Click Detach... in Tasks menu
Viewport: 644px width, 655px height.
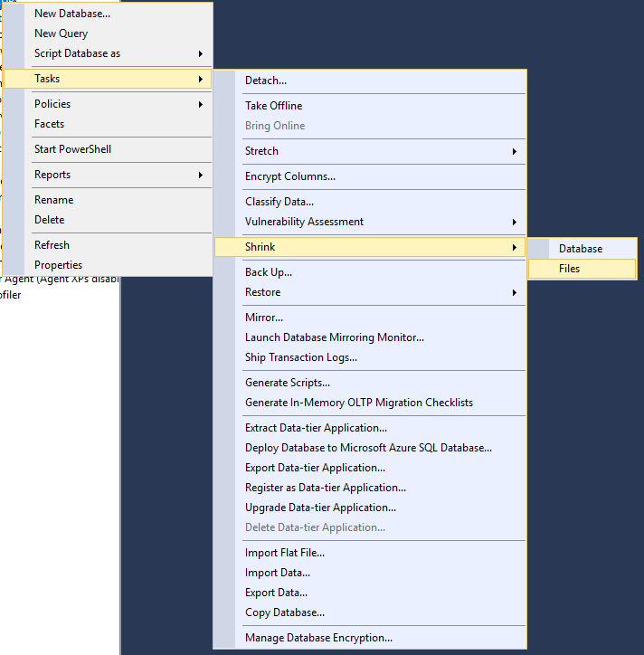tap(266, 81)
